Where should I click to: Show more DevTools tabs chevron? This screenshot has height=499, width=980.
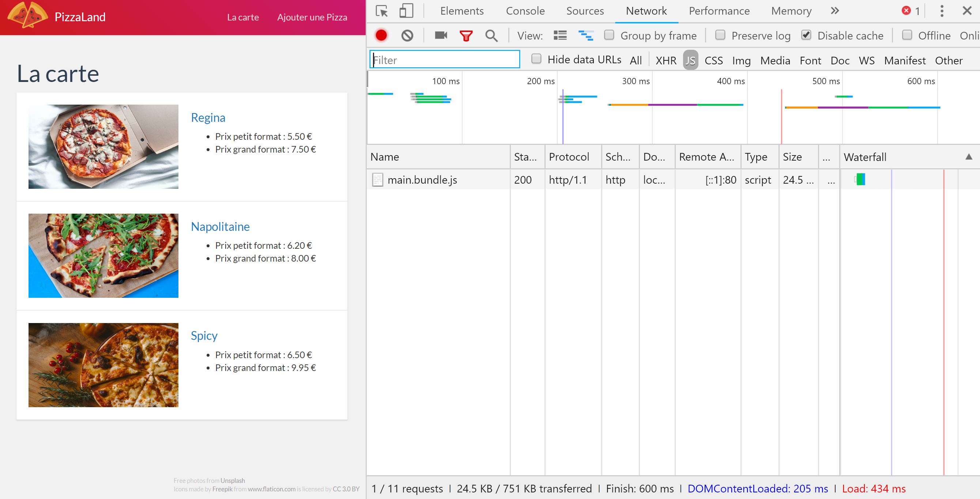835,11
